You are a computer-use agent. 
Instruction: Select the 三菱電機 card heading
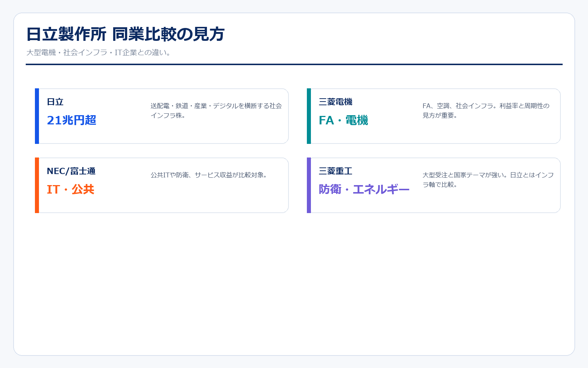click(x=336, y=102)
